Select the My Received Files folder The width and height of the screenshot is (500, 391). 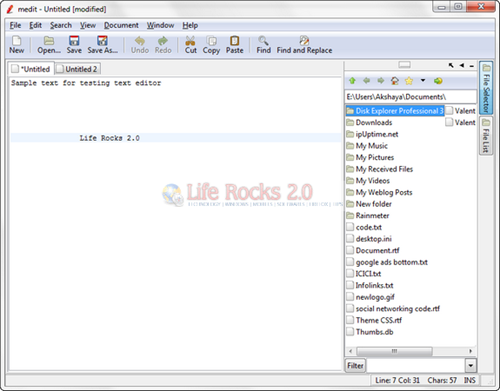click(x=380, y=169)
